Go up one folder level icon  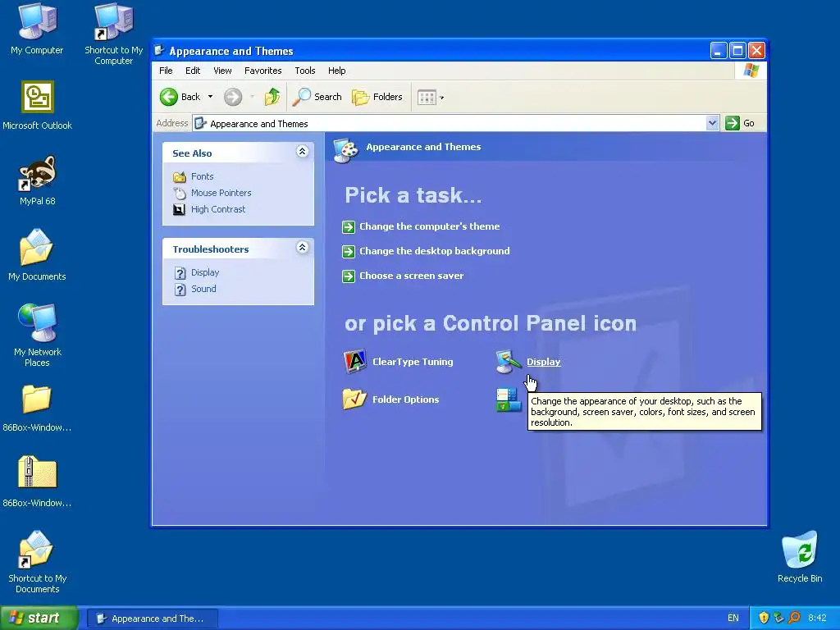(272, 97)
